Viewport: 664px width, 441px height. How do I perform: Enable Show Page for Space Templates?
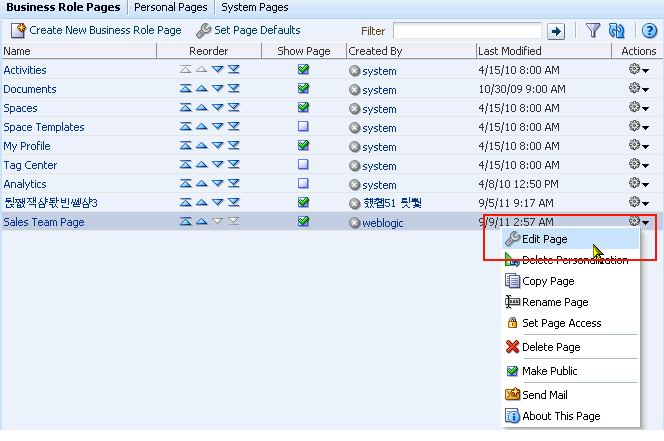pos(303,127)
